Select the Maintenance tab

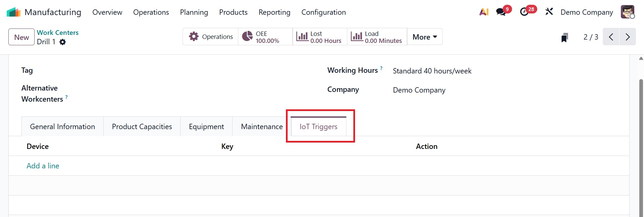tap(262, 127)
